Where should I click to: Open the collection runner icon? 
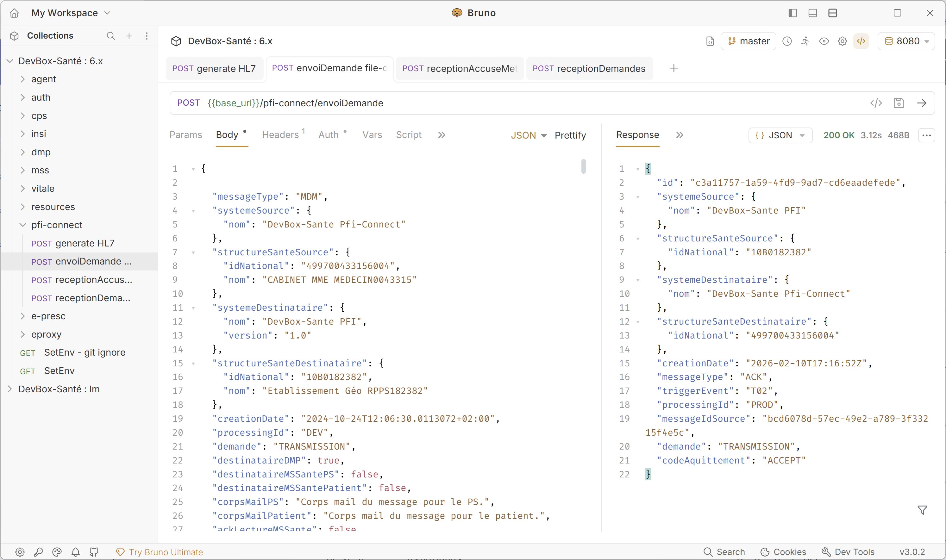(805, 41)
